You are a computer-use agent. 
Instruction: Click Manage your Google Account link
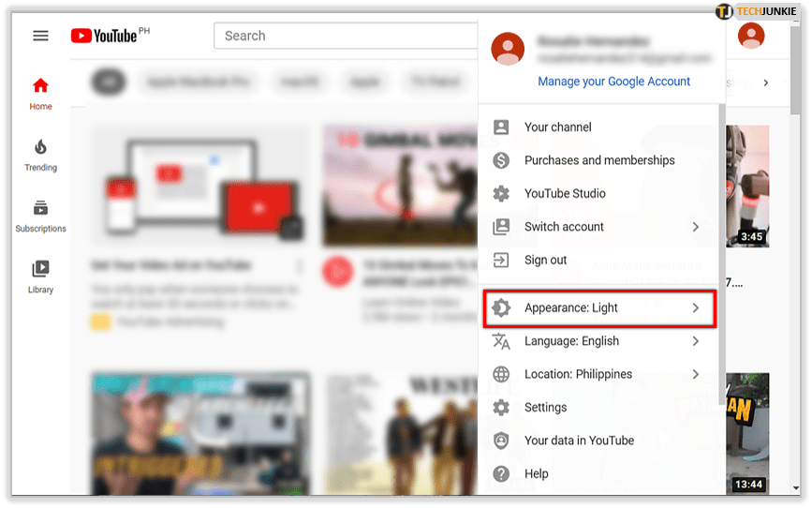tap(613, 82)
